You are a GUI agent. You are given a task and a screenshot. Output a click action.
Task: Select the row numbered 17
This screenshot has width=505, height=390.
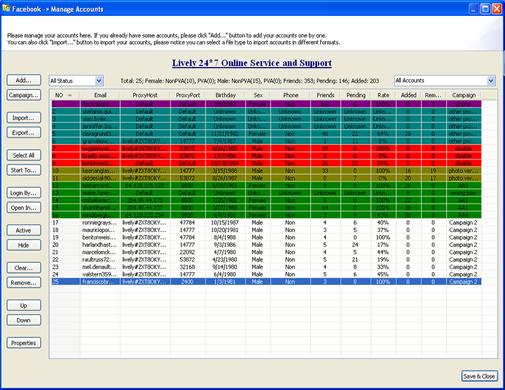pos(266,222)
